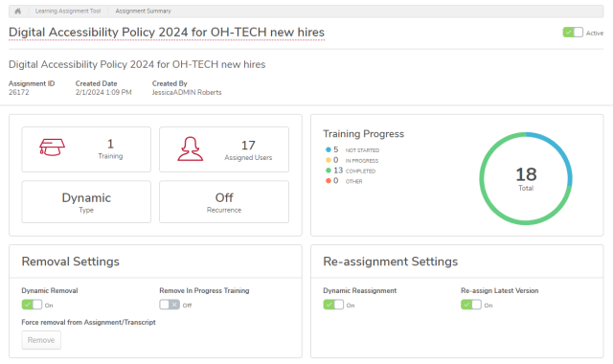The width and height of the screenshot is (613, 364).
Task: Click the blue Not Started legend dot
Action: click(329, 149)
